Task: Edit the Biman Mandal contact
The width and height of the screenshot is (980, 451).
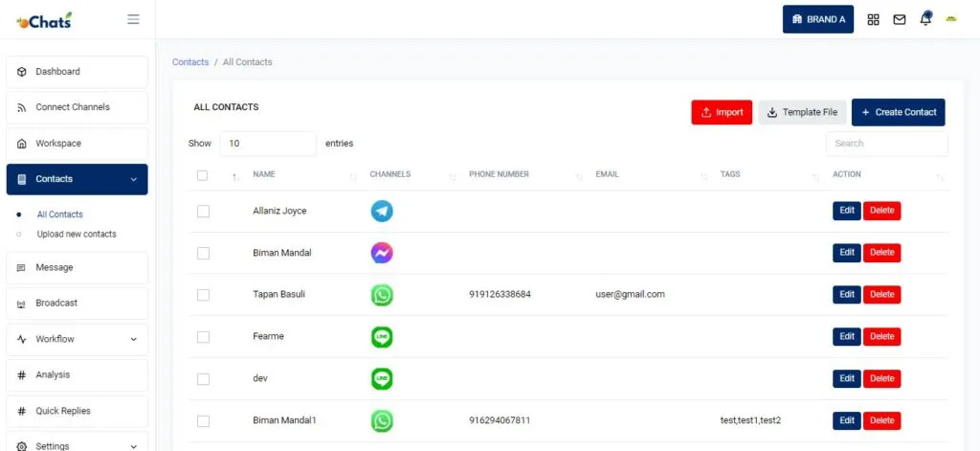Action: [847, 253]
